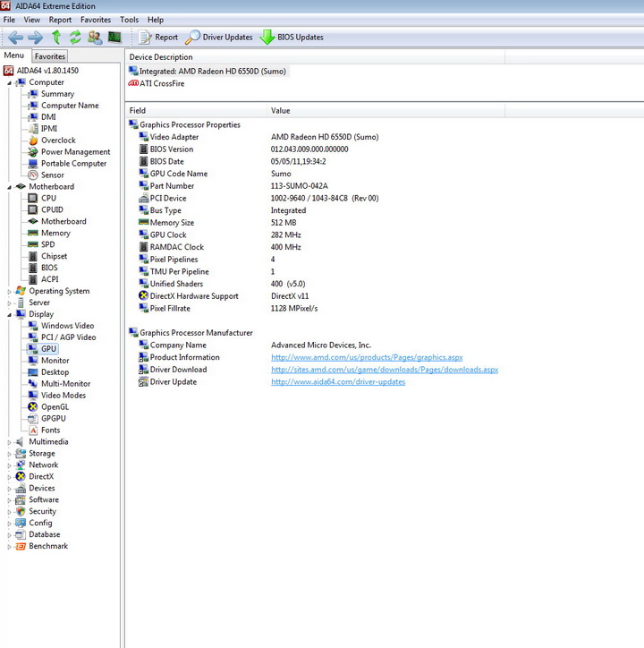The width and height of the screenshot is (644, 648).
Task: Expand the Network tree node
Action: coord(9,465)
